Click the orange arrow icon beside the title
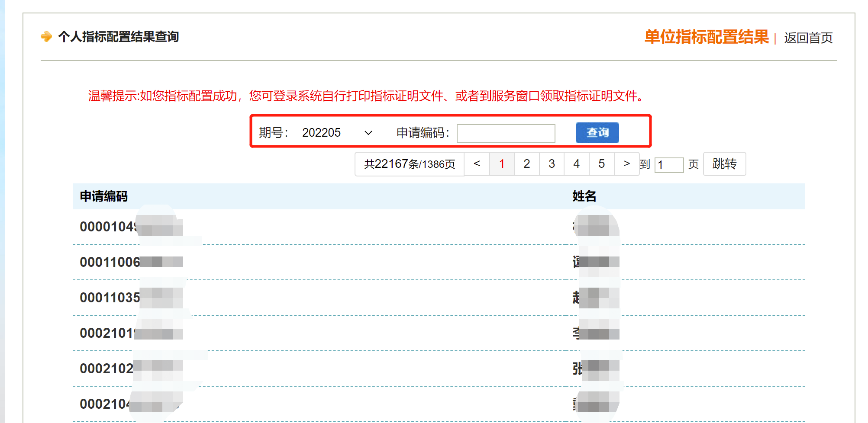868x423 pixels. coord(46,36)
